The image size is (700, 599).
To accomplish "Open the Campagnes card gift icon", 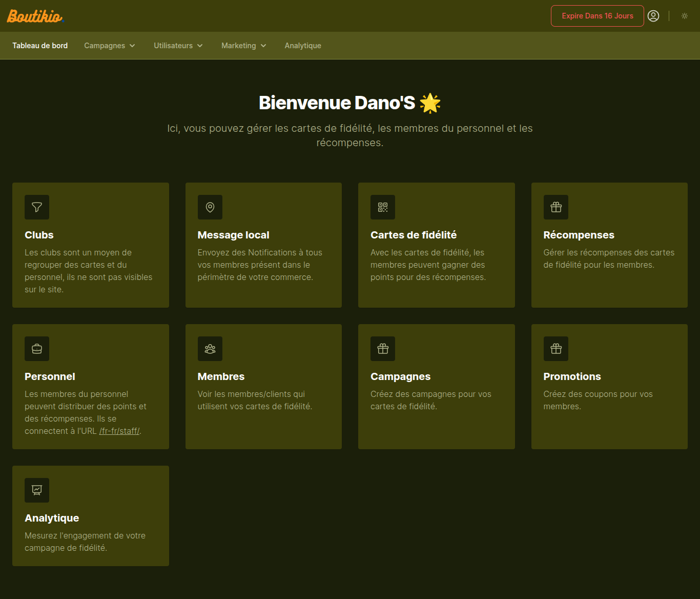I will pos(383,349).
